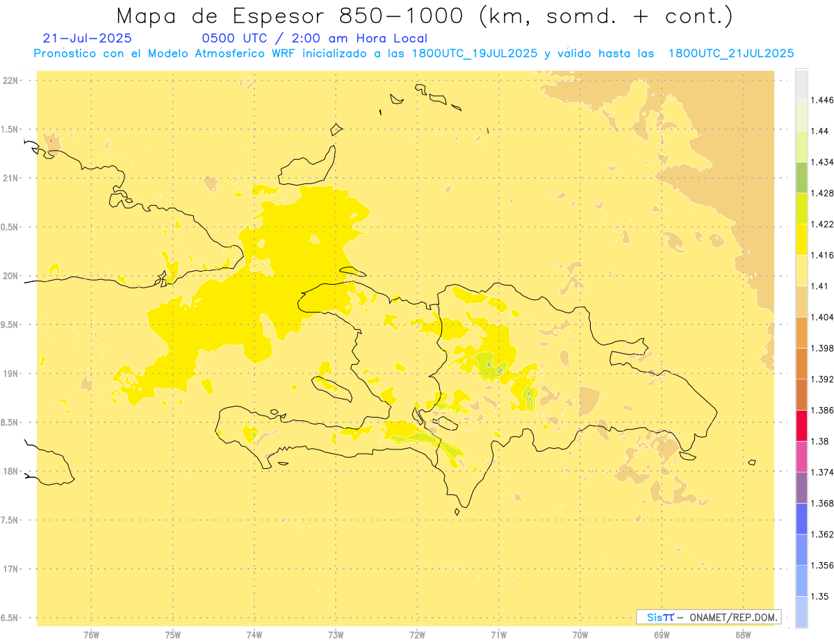
Task: Click the longitude axis label '68W'
Action: pos(743,635)
